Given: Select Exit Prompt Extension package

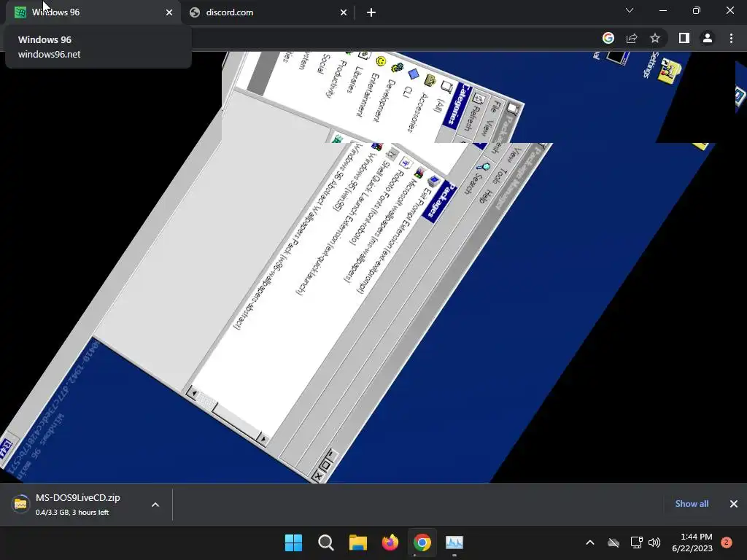Looking at the screenshot, I should [393, 239].
